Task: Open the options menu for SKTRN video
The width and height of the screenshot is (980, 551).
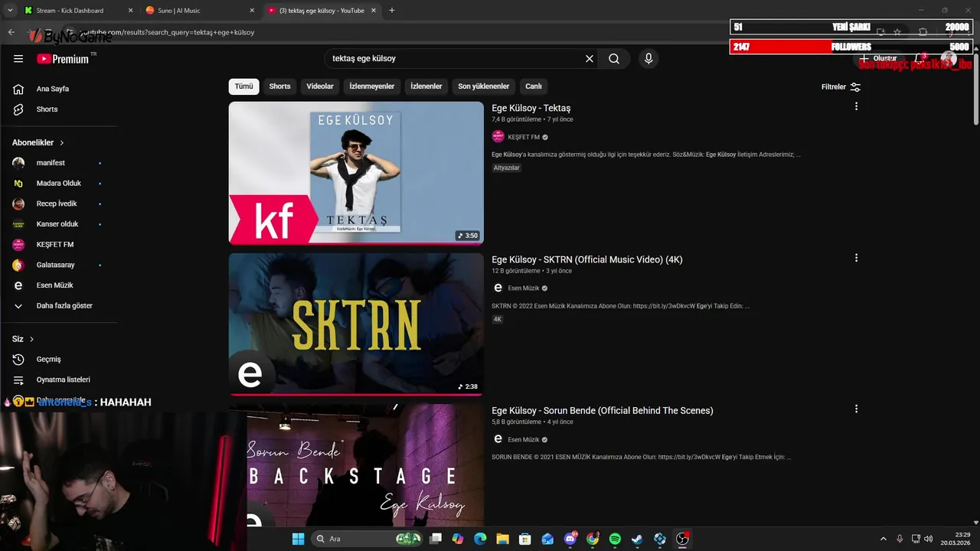Action: pos(856,258)
